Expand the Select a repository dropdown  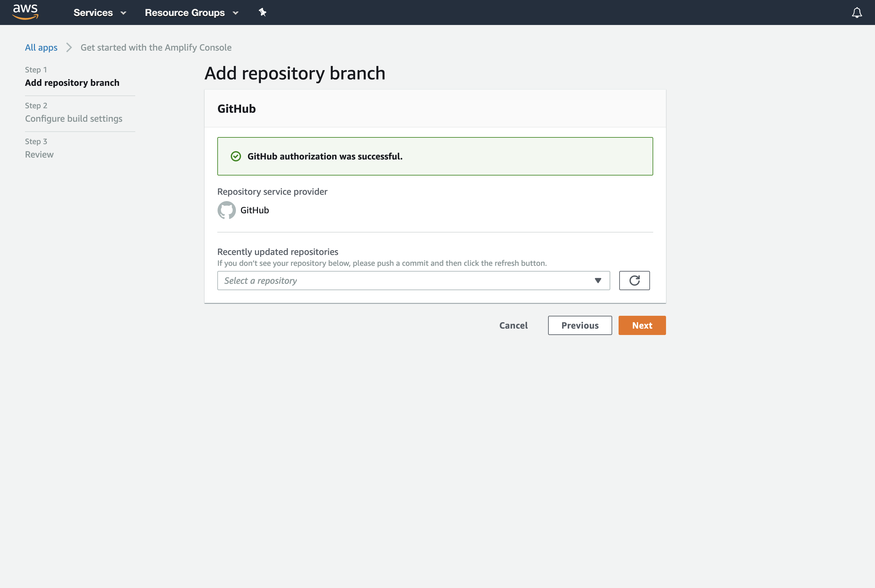click(597, 280)
